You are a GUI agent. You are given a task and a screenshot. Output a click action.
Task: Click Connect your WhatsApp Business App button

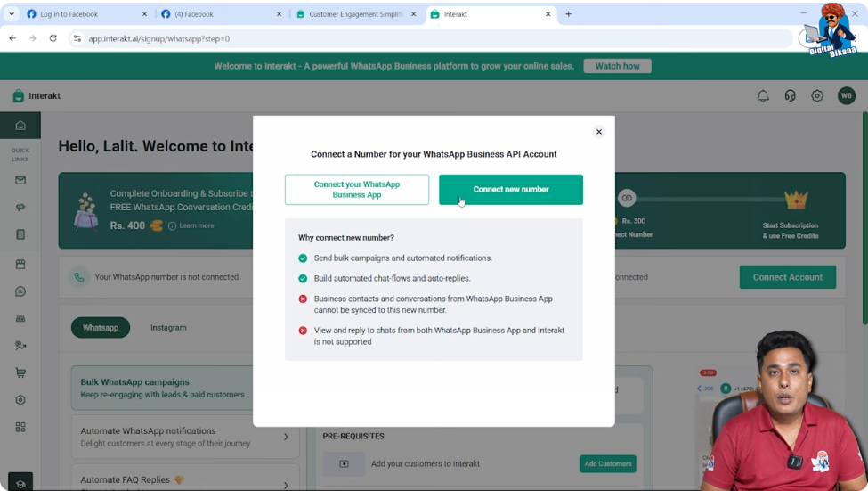click(x=356, y=190)
